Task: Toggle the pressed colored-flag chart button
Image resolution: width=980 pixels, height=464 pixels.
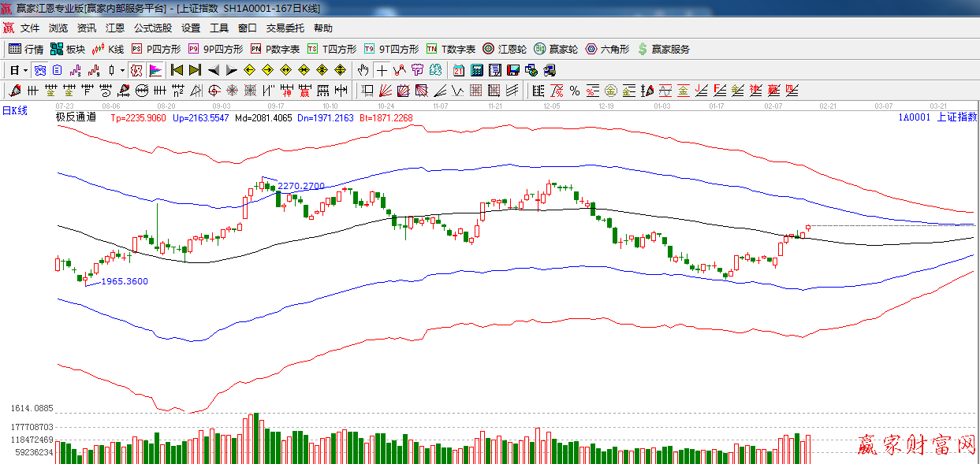Action: coord(155,70)
